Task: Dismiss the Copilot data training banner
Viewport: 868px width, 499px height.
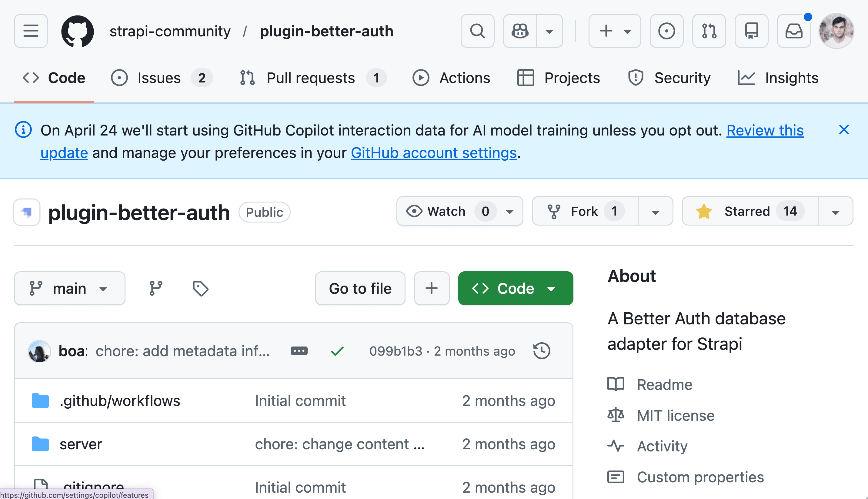Action: [x=844, y=129]
